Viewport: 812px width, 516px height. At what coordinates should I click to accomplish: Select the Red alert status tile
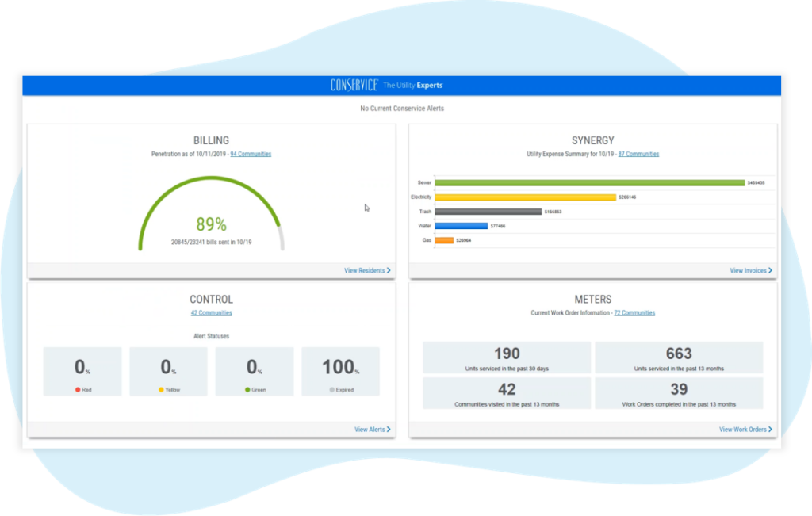[x=82, y=372]
